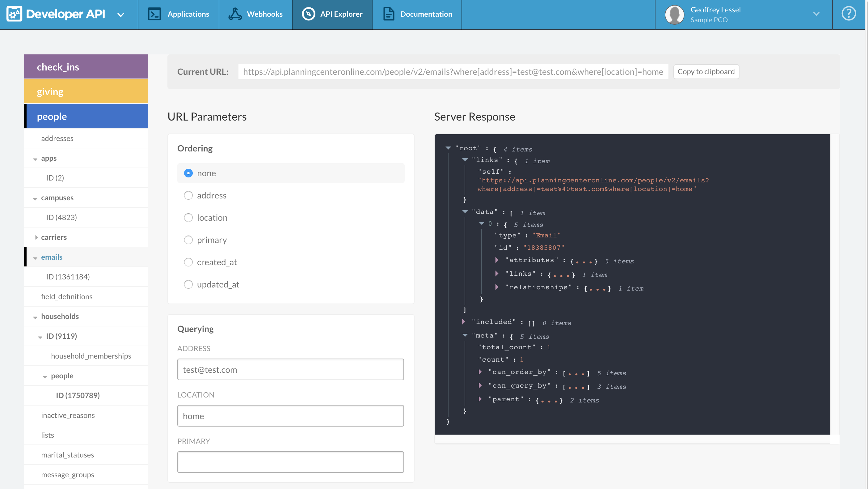Select the created_at ordering option
The width and height of the screenshot is (868, 489).
[188, 262]
